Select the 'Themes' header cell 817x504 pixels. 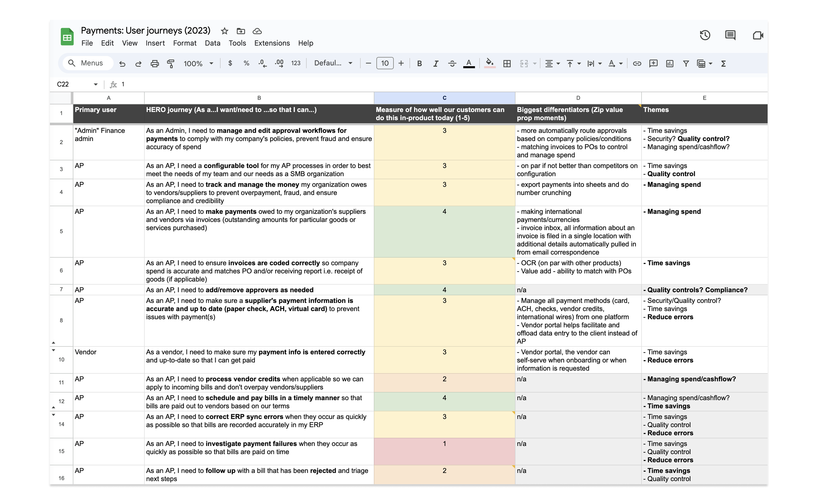click(704, 114)
